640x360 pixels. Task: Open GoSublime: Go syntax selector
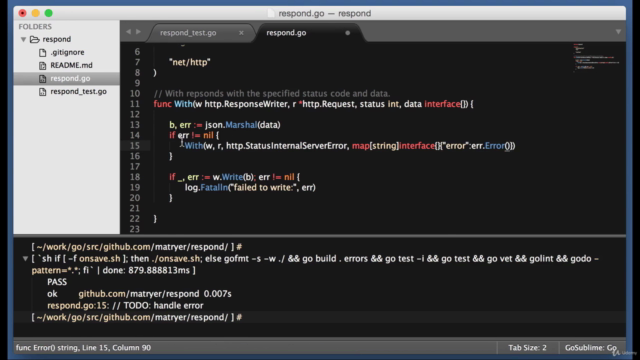(x=591, y=348)
